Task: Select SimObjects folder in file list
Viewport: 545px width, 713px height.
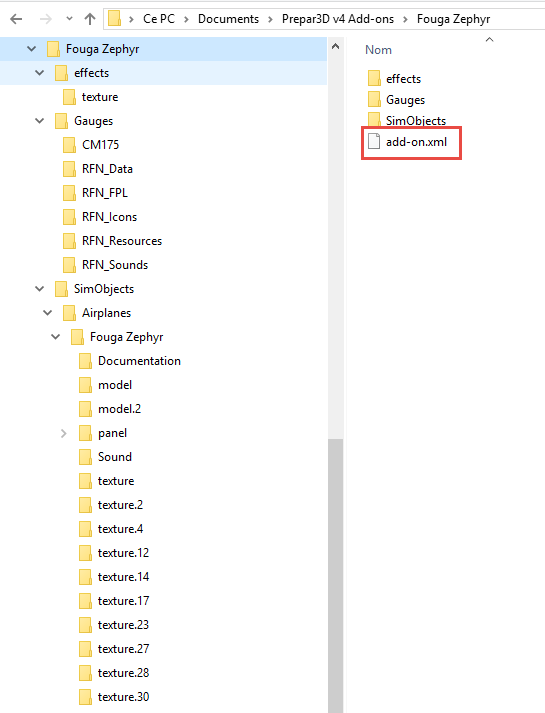Action: pyautogui.click(x=416, y=121)
